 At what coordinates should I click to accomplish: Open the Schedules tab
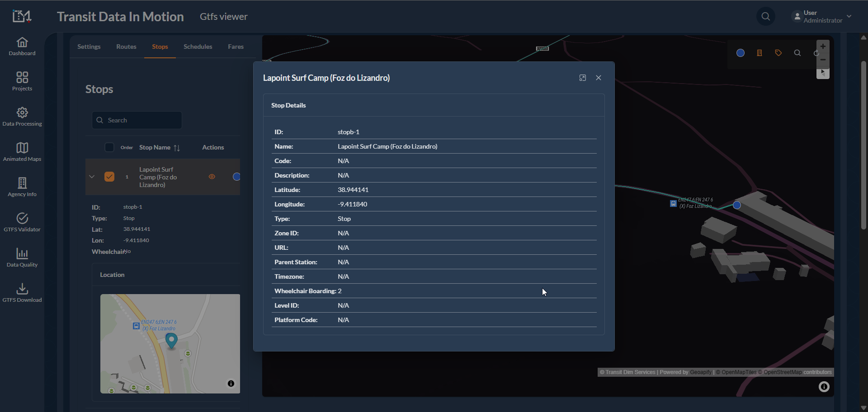point(198,47)
